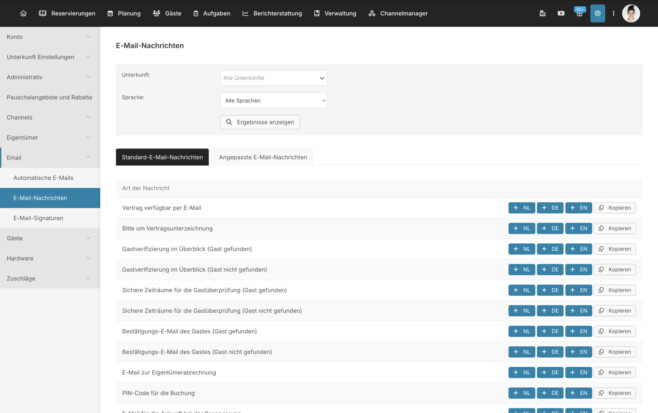Viewport: 658px width, 413px height.
Task: Click Ergebnisse anzeigen button
Action: coord(260,122)
